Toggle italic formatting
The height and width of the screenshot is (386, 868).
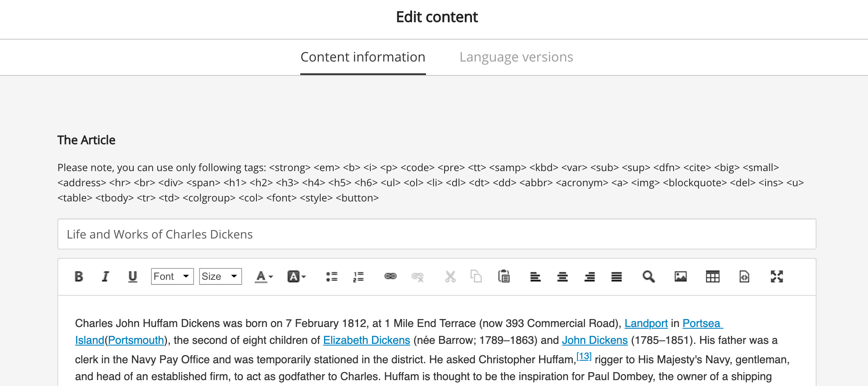105,276
